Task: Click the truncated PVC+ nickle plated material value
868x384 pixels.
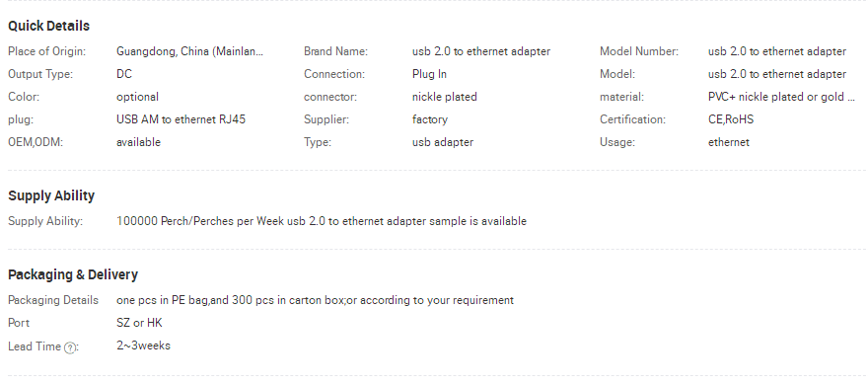Action: coord(781,97)
